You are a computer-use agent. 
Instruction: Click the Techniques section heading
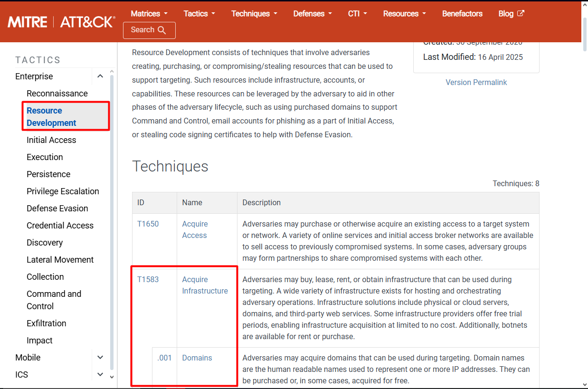170,166
